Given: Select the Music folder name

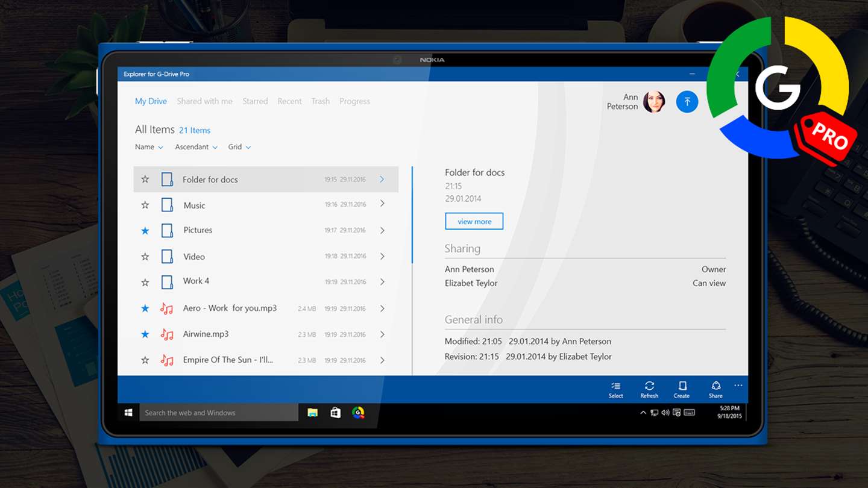Looking at the screenshot, I should [194, 205].
